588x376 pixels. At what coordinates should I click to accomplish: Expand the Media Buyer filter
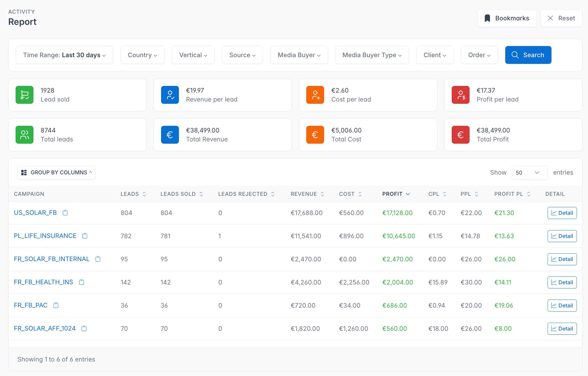point(299,55)
